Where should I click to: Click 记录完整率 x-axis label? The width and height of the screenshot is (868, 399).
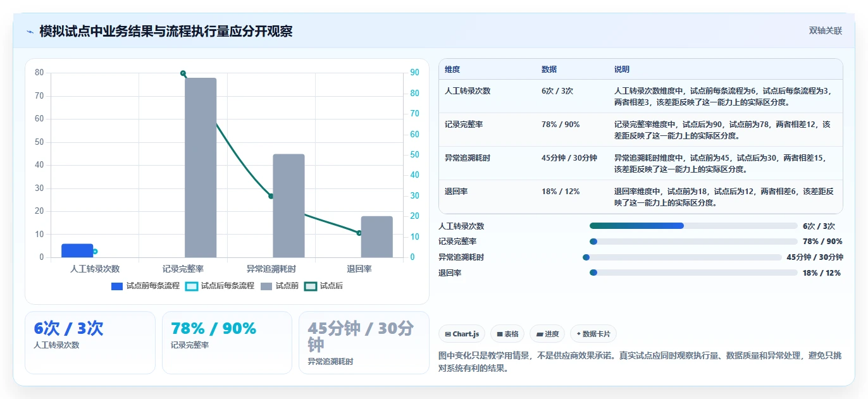(183, 269)
